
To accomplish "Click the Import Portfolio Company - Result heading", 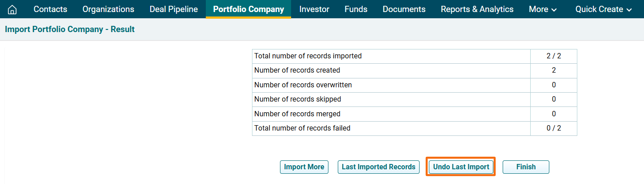I will click(x=70, y=29).
